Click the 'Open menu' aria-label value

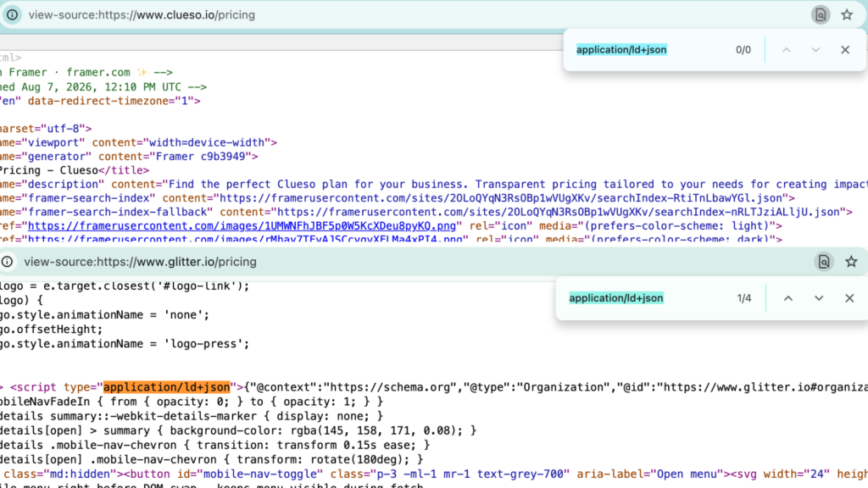click(x=687, y=474)
